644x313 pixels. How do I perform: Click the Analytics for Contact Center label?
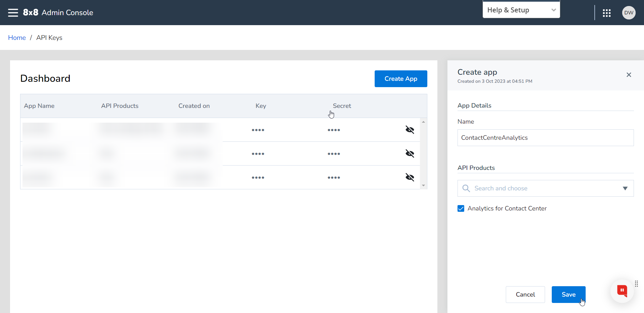point(507,208)
